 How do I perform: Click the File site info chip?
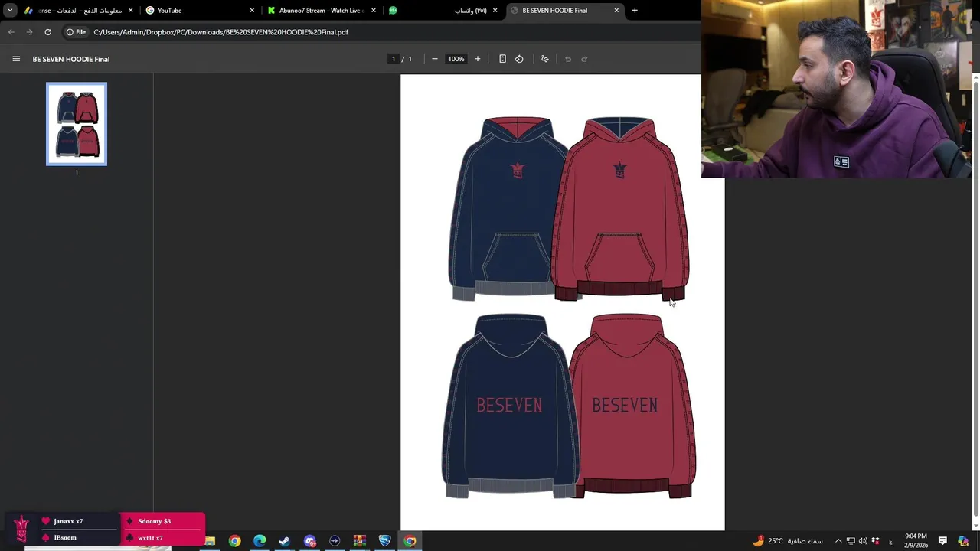[x=76, y=32]
